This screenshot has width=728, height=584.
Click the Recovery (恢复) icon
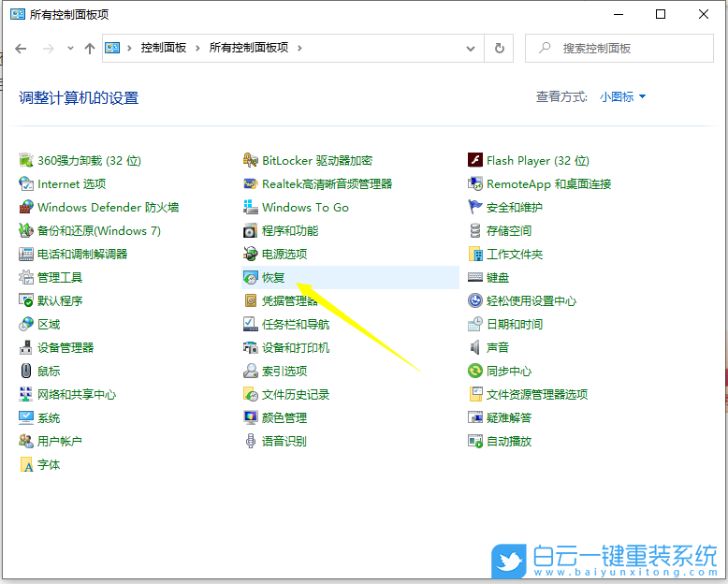click(x=251, y=278)
